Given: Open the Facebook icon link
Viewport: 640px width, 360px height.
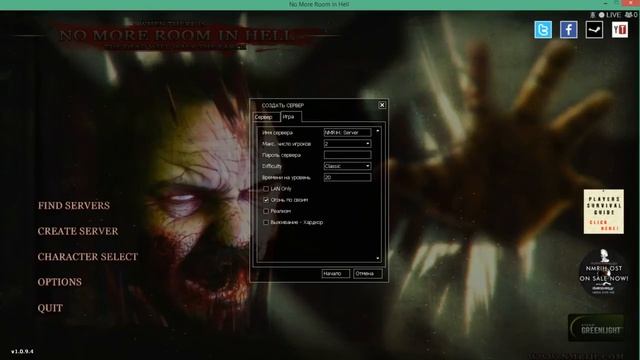Looking at the screenshot, I should point(569,30).
